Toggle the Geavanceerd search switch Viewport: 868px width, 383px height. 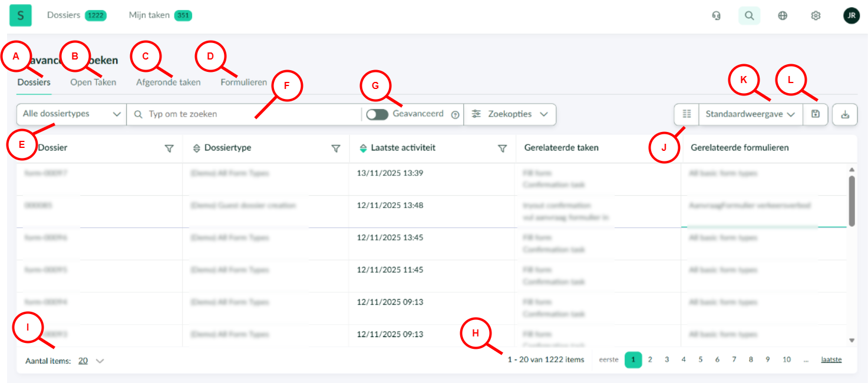click(x=377, y=114)
